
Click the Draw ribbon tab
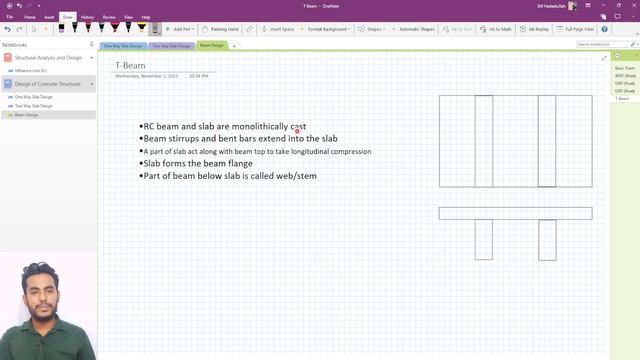(x=68, y=17)
